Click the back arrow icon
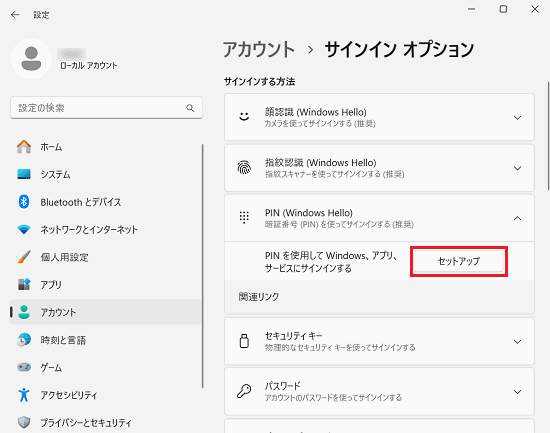The height and width of the screenshot is (433, 550). (15, 15)
